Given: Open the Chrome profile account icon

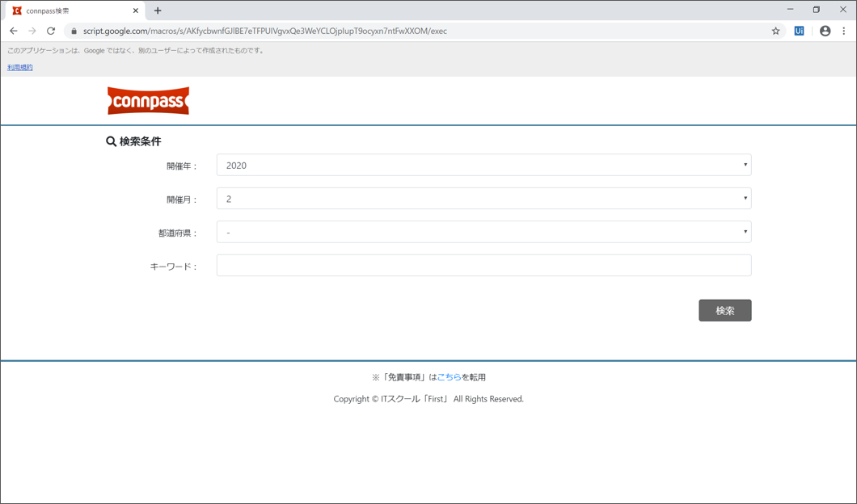Looking at the screenshot, I should [825, 31].
